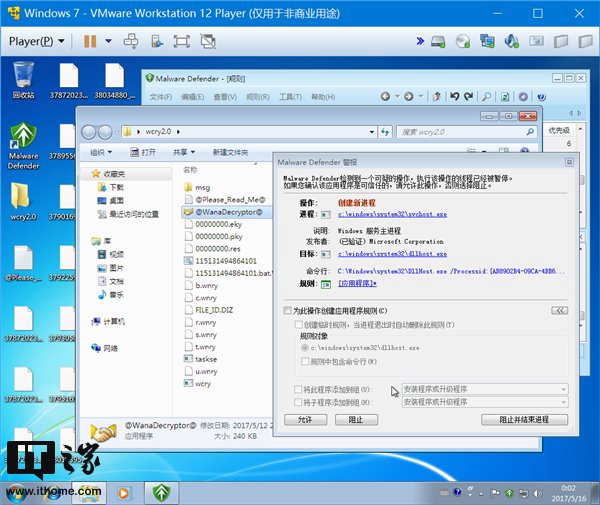
Task: Check the create application rule checkbox
Action: click(x=289, y=312)
